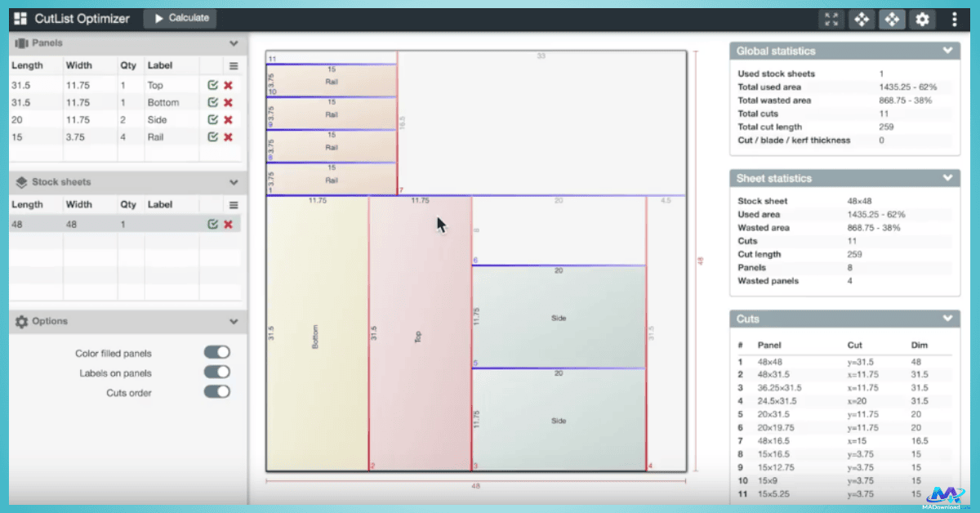This screenshot has width=980, height=513.
Task: Collapse the Global statistics panel
Action: pyautogui.click(x=947, y=51)
